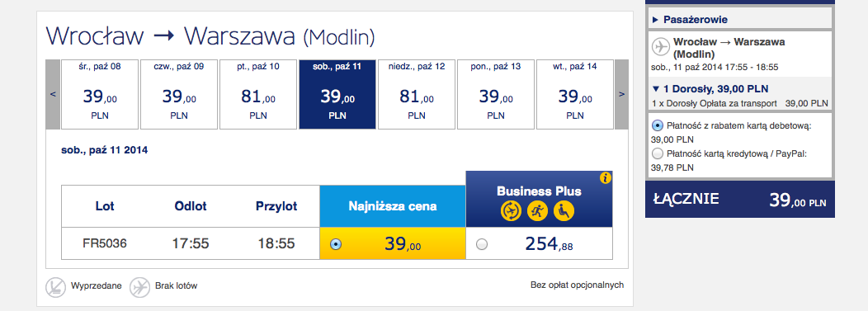Expand the Pasażerowie section

(690, 20)
